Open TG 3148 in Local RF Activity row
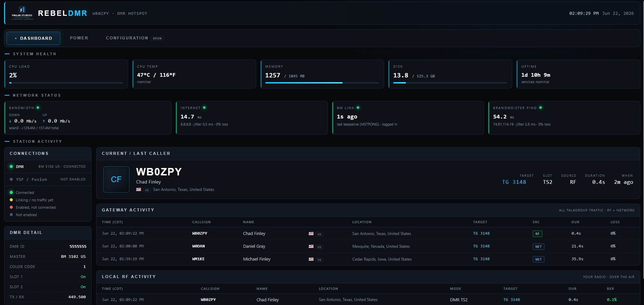The height and width of the screenshot is (305, 644). point(512,300)
